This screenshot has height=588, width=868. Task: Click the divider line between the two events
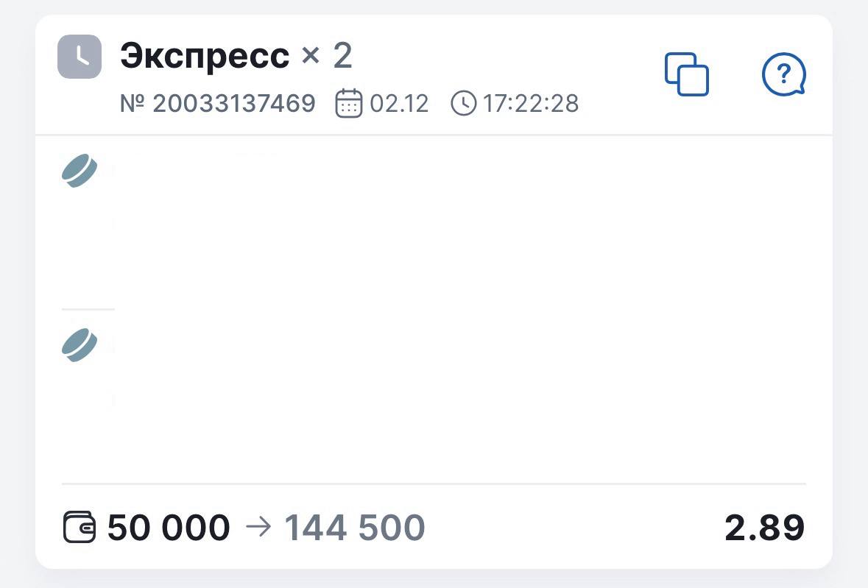88,310
